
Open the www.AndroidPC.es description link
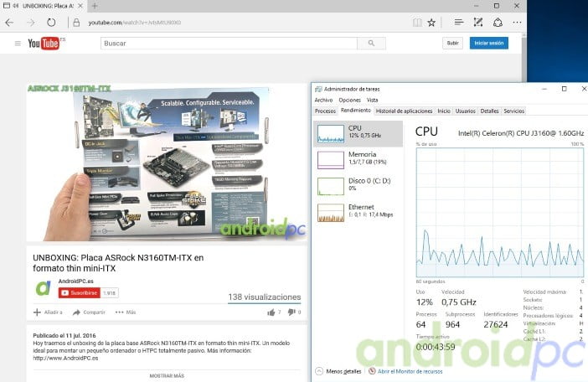65,358
